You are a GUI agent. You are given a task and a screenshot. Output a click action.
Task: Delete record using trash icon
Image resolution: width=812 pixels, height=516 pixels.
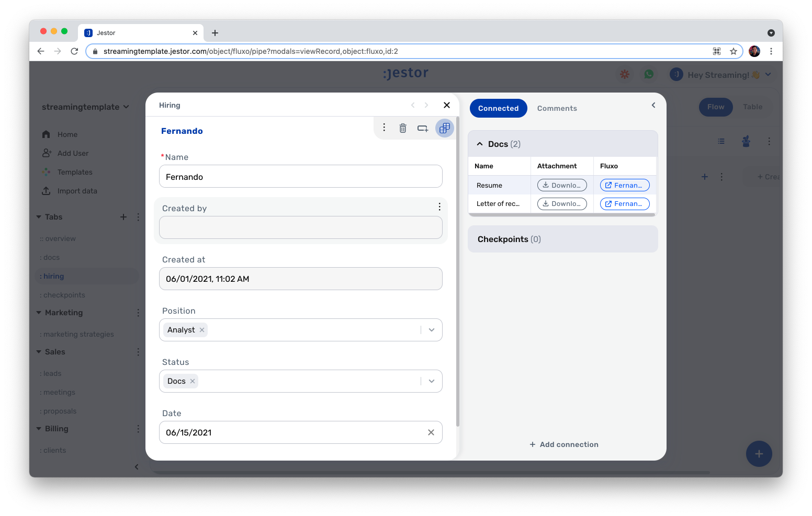point(403,128)
